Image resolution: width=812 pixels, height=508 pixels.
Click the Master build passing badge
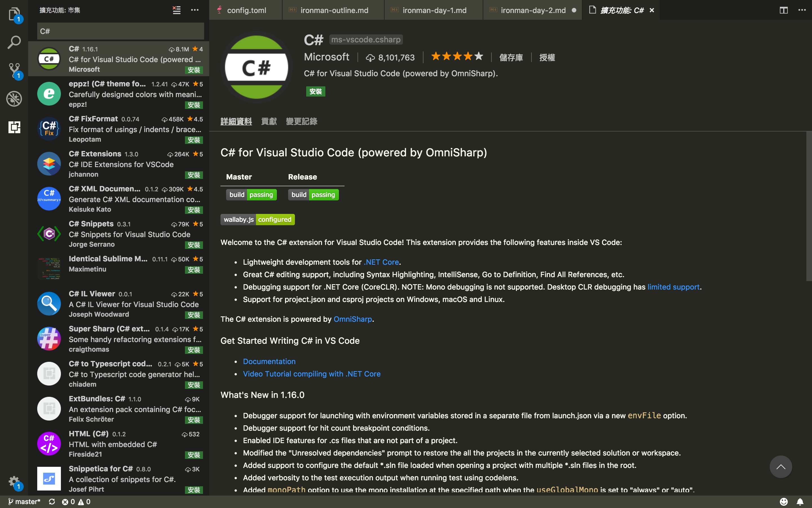(x=251, y=194)
